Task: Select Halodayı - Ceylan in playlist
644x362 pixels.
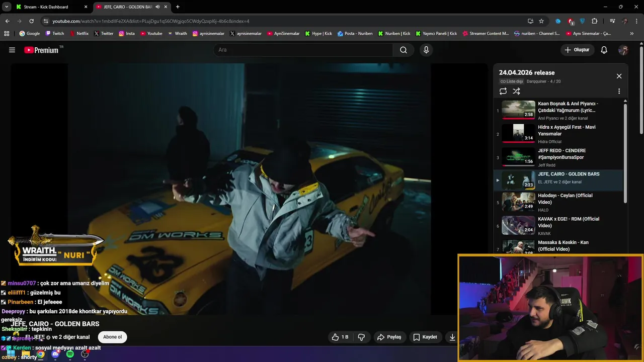Action: 558,202
